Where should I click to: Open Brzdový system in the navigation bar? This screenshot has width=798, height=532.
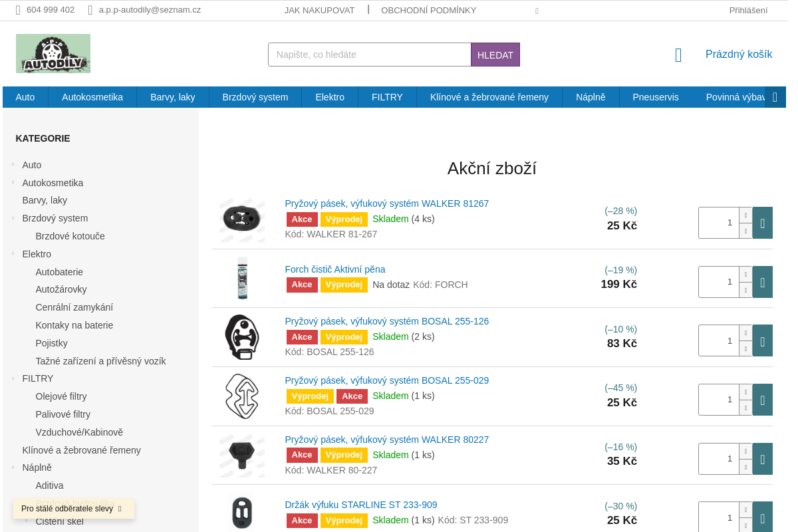point(255,97)
